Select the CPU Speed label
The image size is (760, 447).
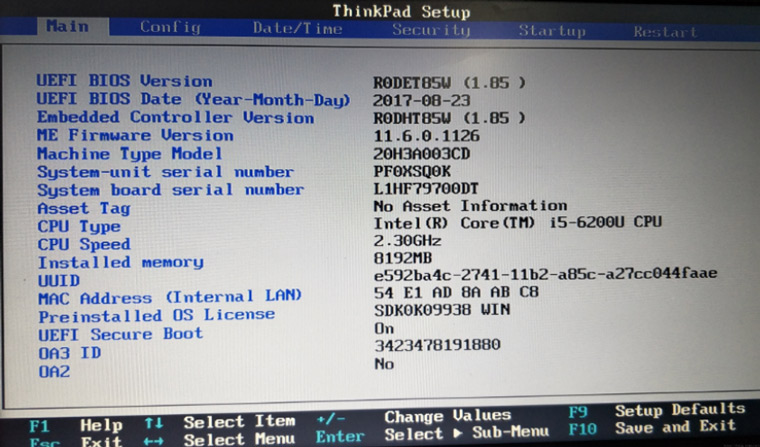click(x=84, y=244)
